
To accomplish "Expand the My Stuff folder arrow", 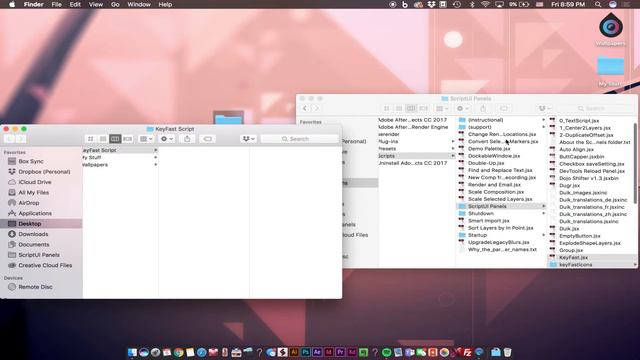I will [156, 157].
